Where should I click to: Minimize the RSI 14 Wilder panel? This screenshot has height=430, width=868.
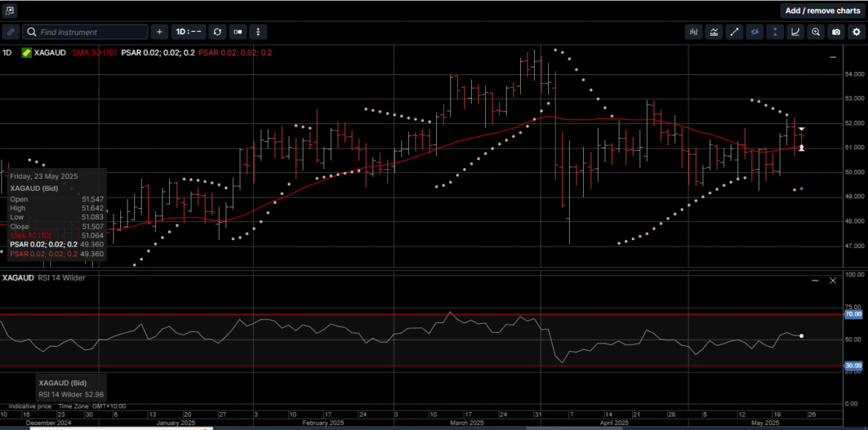(816, 281)
